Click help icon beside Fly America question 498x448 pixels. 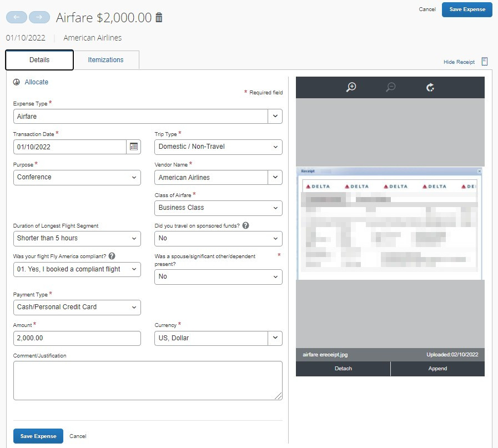coord(112,256)
